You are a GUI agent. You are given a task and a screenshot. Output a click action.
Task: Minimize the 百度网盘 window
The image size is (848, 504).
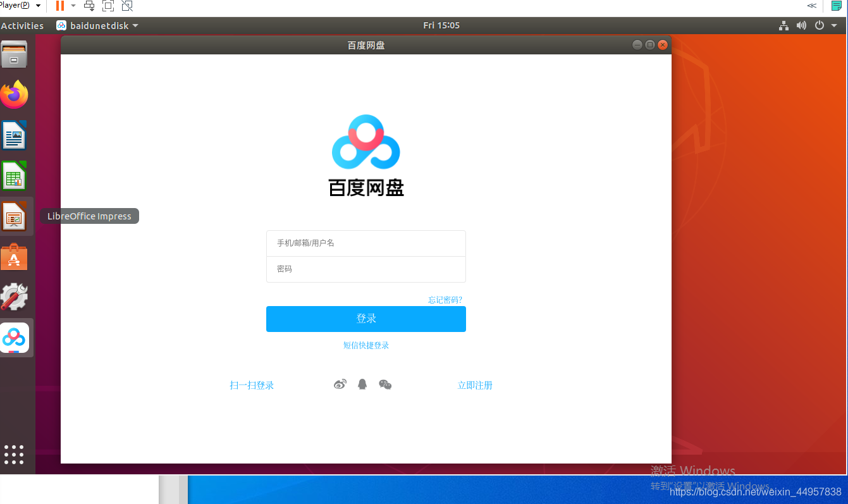pyautogui.click(x=637, y=45)
